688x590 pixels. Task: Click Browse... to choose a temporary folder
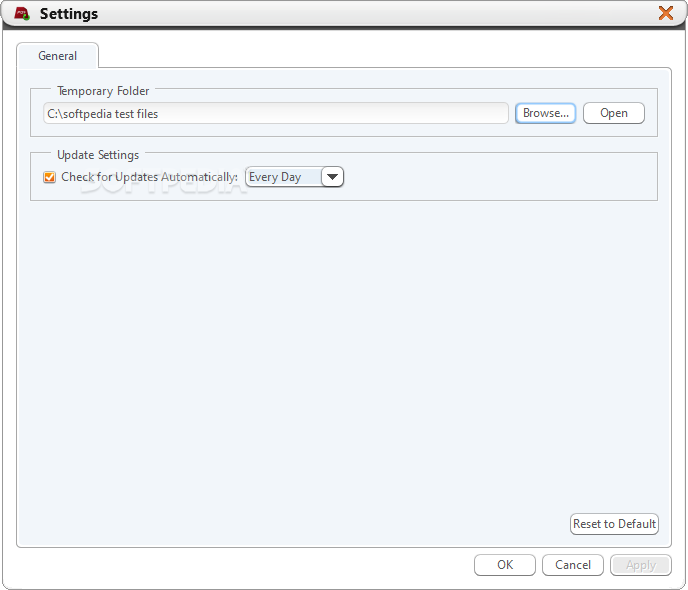(545, 113)
